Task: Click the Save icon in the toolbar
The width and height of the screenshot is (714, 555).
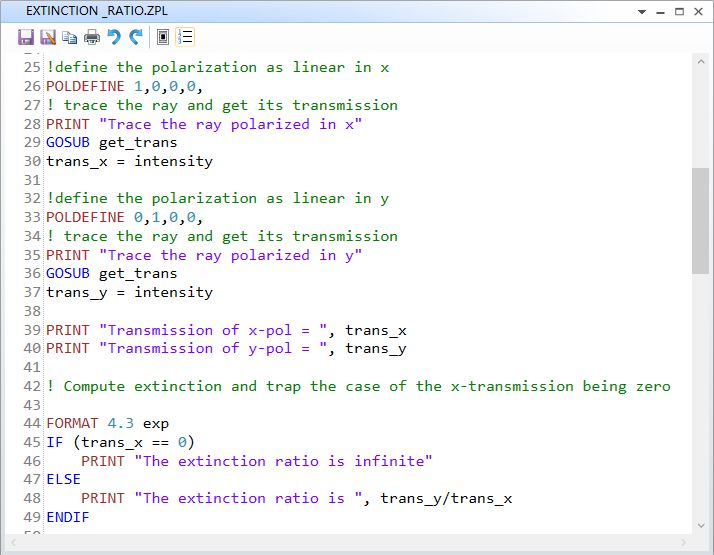Action: coord(26,37)
